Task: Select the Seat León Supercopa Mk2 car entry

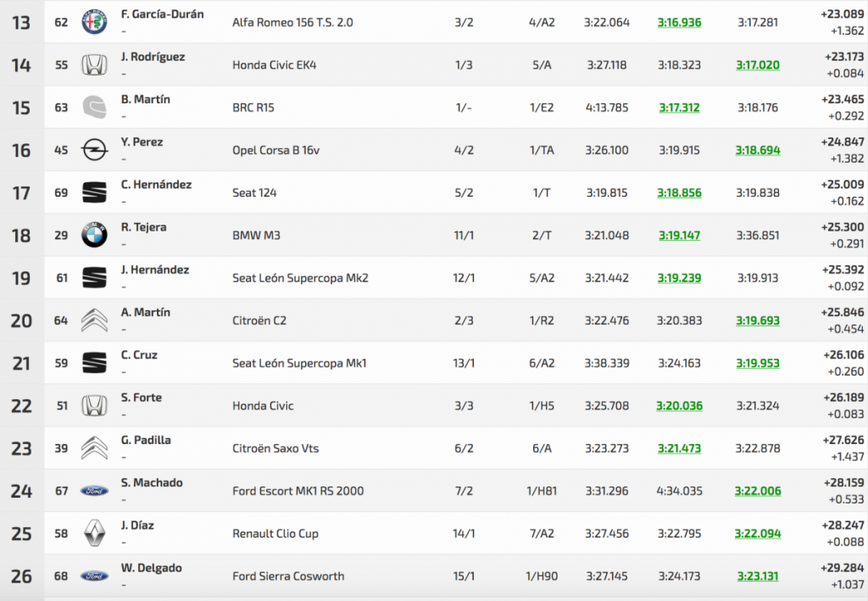Action: (x=300, y=278)
